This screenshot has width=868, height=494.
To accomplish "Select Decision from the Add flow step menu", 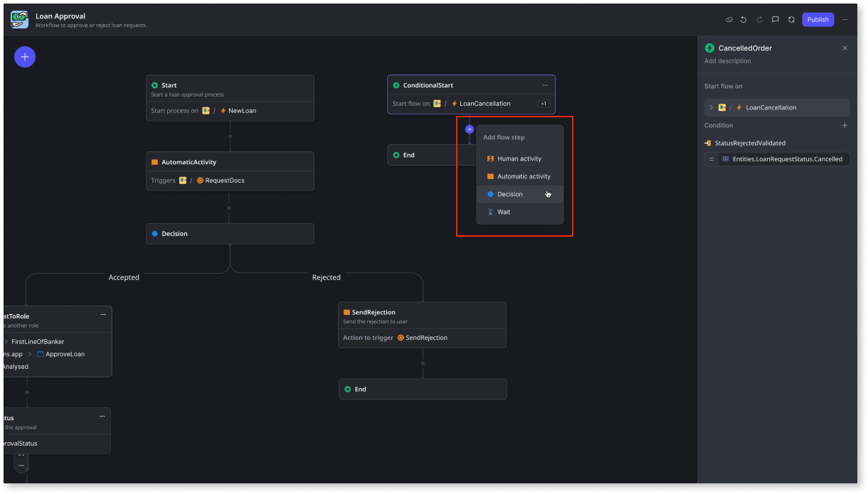I will [x=510, y=193].
